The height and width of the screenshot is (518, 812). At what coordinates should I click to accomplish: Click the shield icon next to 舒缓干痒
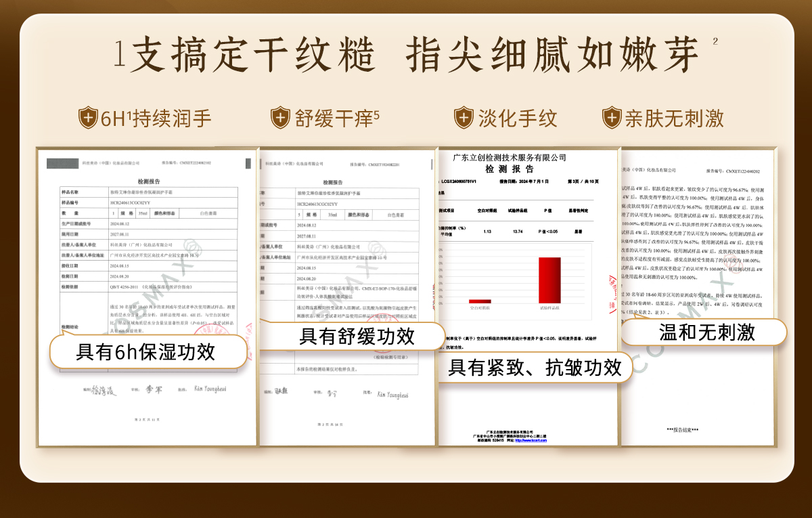coord(281,118)
